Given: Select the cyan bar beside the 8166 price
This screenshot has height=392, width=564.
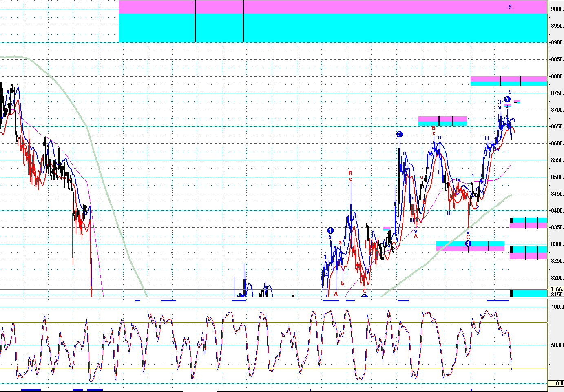Looking at the screenshot, I should click(529, 293).
